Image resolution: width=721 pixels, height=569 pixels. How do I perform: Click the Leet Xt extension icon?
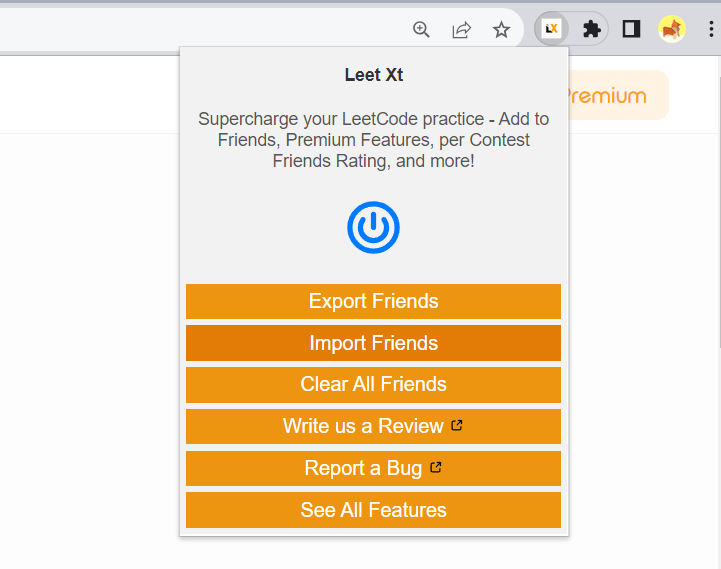(551, 29)
